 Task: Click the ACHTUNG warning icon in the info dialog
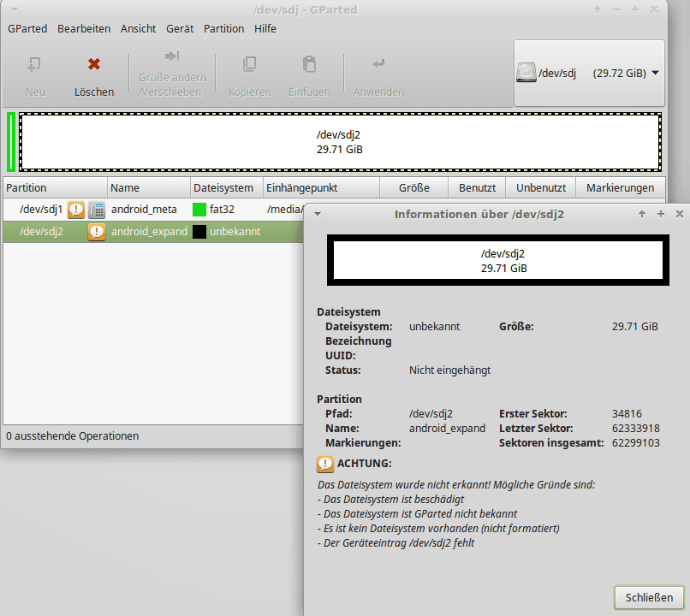(x=325, y=464)
